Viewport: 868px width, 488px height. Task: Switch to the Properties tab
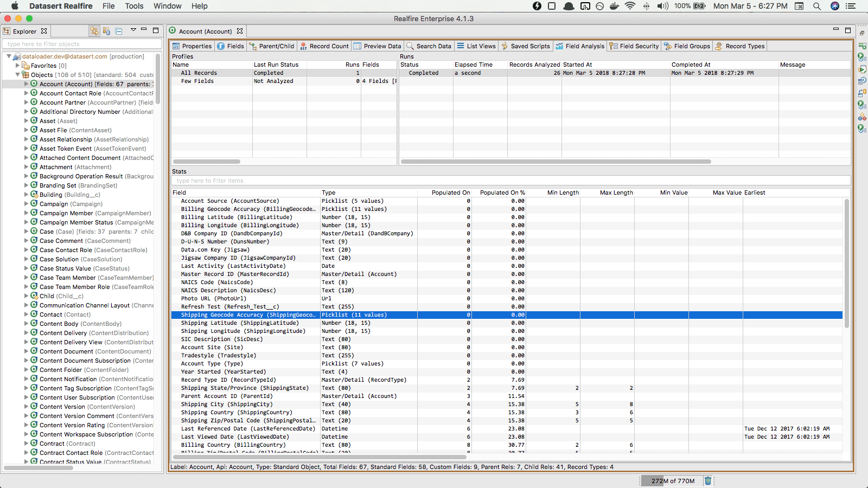coord(192,46)
